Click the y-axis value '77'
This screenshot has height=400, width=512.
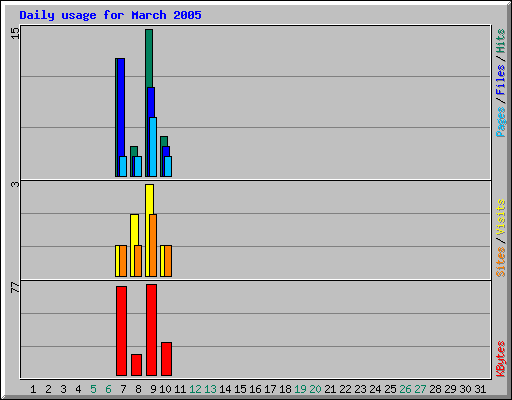pos(15,288)
